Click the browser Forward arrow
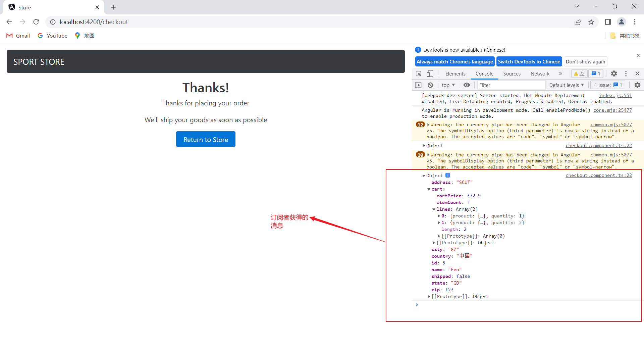Screen dimensions: 644x345 [23, 22]
